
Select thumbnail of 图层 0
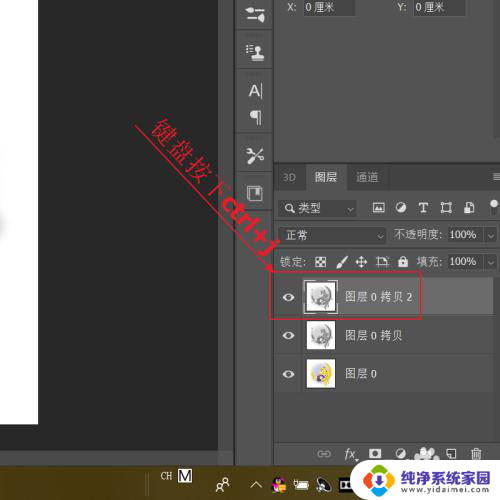[321, 374]
